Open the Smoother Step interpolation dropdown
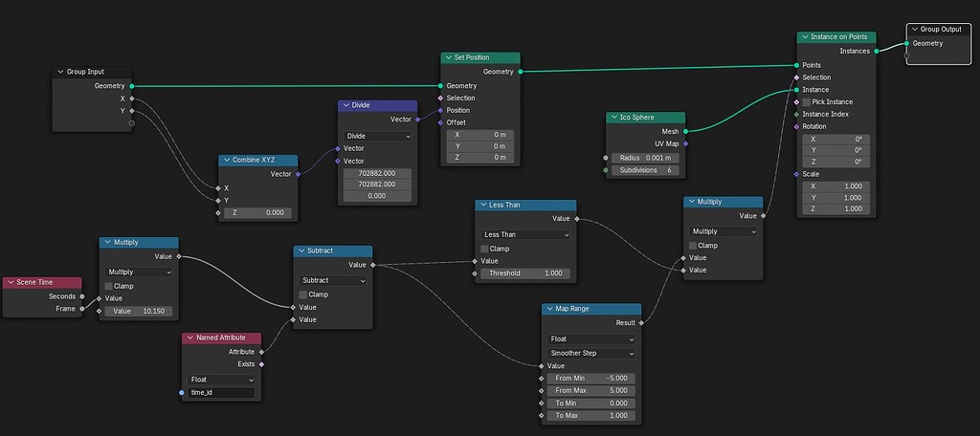 [x=591, y=353]
